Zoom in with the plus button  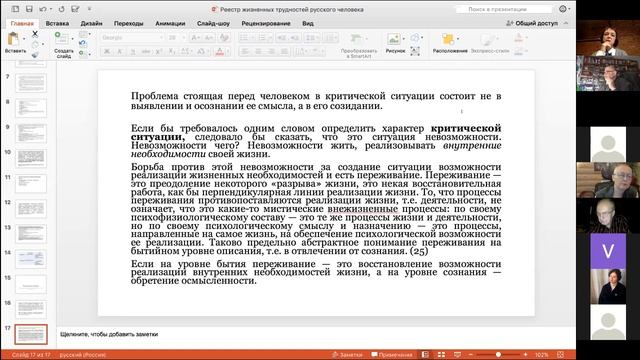[x=525, y=355]
